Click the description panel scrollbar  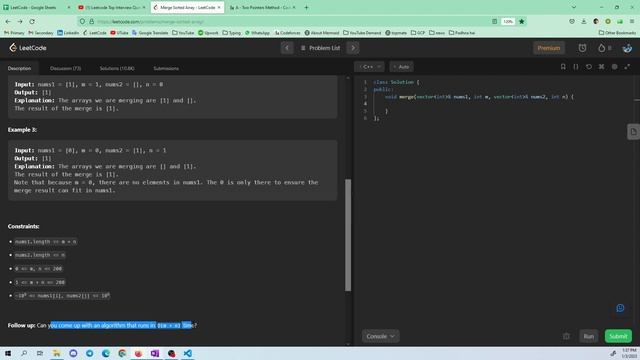(x=348, y=235)
